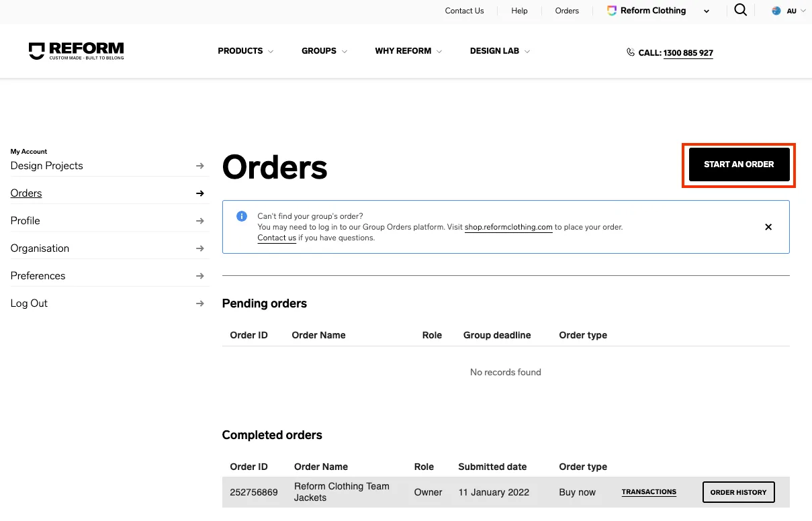Click the Group deadline column header
Viewport: 812px width, 521px height.
(x=497, y=335)
